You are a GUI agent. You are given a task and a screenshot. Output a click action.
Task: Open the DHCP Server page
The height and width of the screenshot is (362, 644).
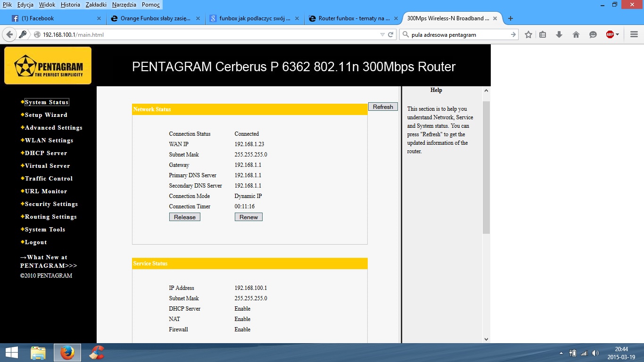pos(46,153)
